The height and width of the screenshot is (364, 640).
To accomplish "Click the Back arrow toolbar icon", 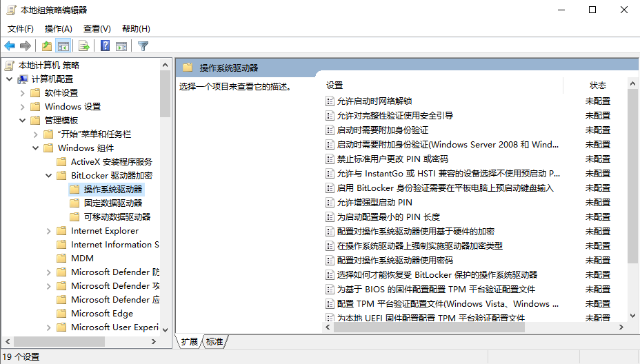I will 10,46.
